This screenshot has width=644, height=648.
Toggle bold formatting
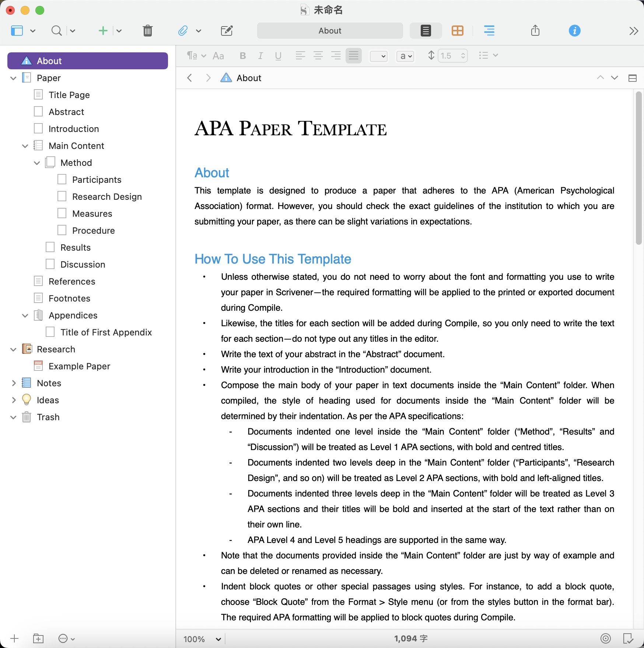click(242, 56)
